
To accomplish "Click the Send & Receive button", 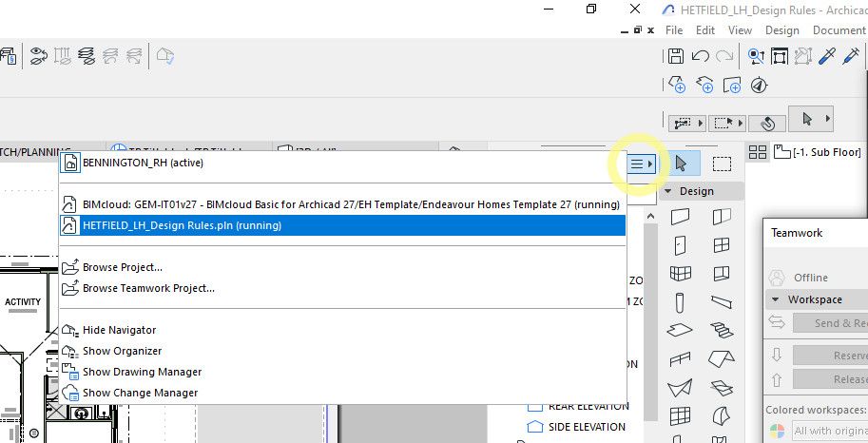I will [830, 323].
